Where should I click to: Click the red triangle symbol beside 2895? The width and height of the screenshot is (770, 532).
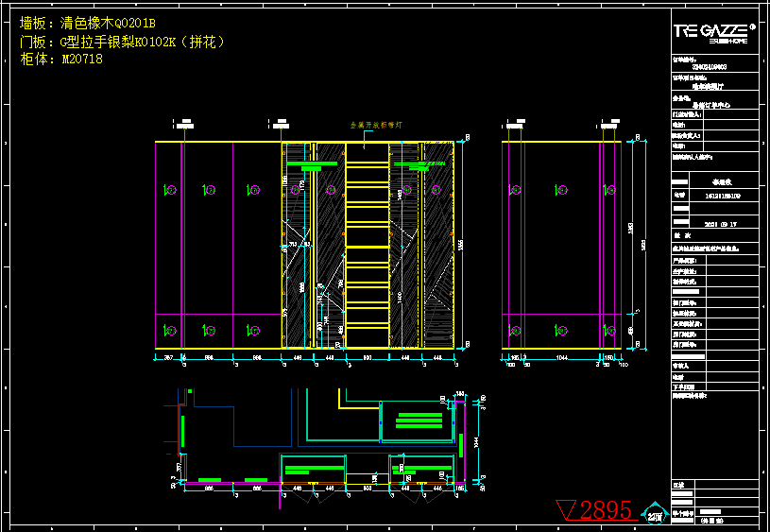tap(568, 511)
